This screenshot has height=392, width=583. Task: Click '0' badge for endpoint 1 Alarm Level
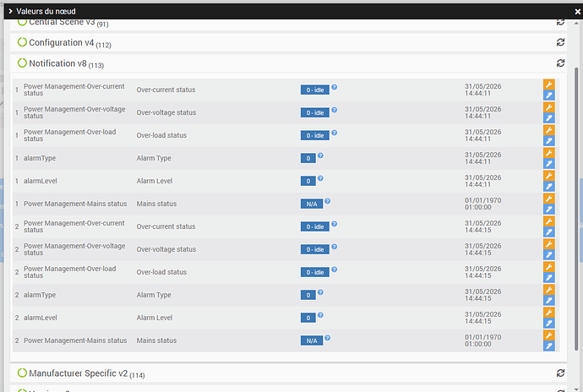[308, 181]
